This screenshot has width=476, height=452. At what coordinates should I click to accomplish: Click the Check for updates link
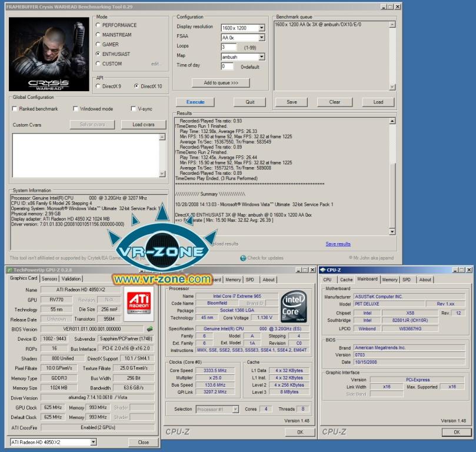click(265, 258)
